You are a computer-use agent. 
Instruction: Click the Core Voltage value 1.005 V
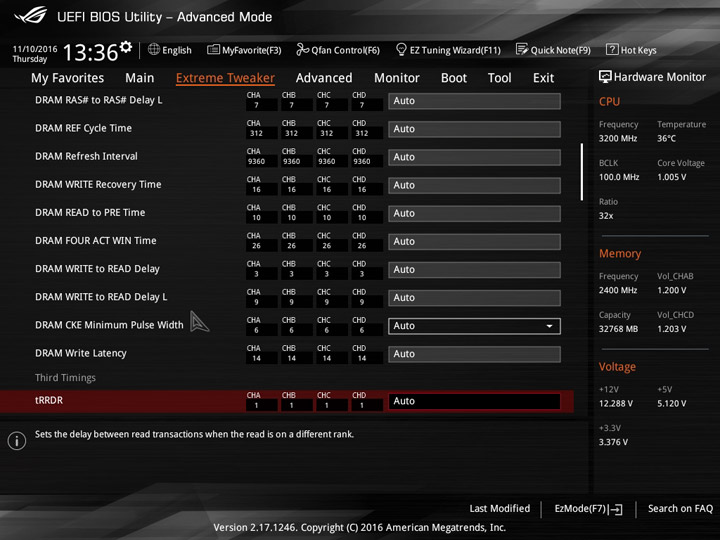(x=671, y=177)
